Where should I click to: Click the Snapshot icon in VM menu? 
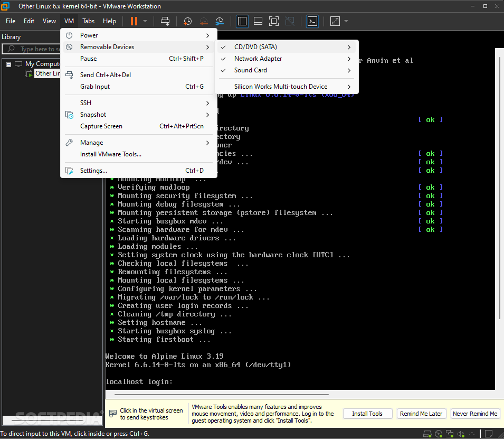(x=70, y=115)
